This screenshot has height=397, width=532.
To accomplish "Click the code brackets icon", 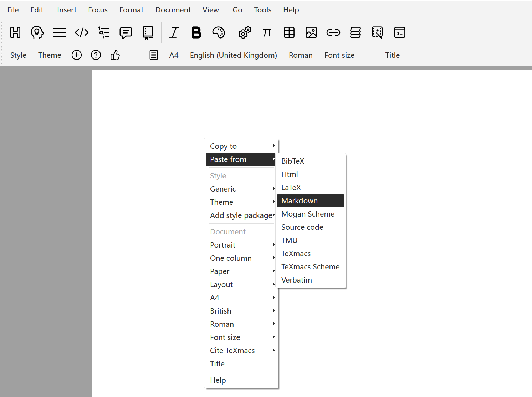I will (x=82, y=32).
